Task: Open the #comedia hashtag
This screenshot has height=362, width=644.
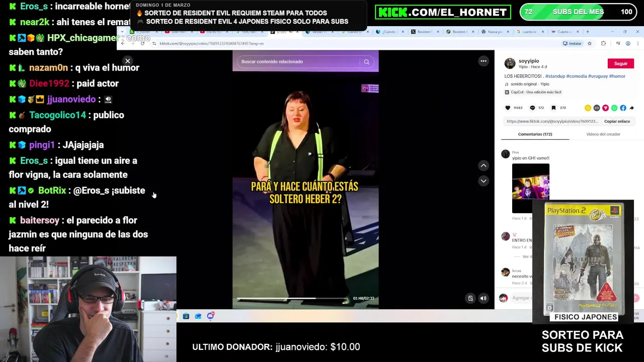Action: (576, 76)
